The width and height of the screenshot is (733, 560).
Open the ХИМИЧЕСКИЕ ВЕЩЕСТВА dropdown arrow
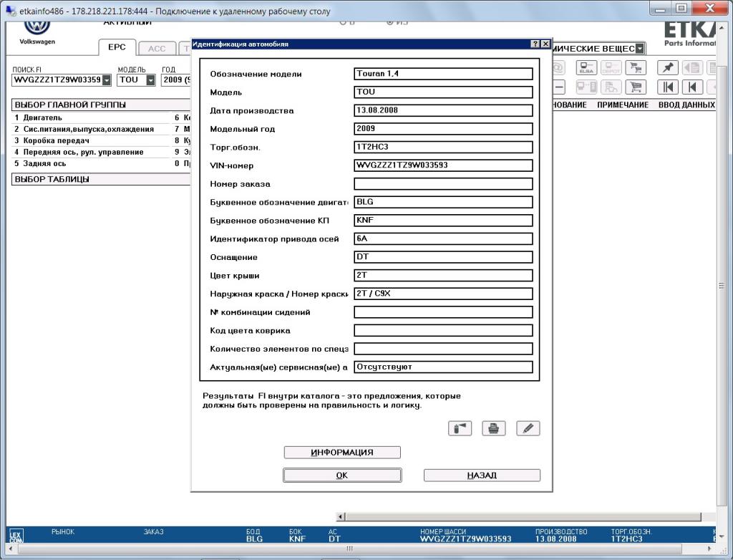tap(639, 49)
